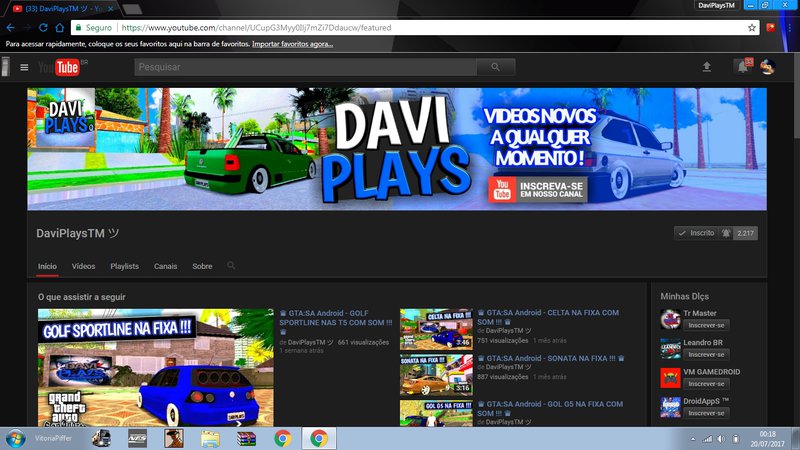Viewport: 800px width, 450px height.
Task: Subscribe to Tr Master with Inscrever-se
Action: coord(706,325)
